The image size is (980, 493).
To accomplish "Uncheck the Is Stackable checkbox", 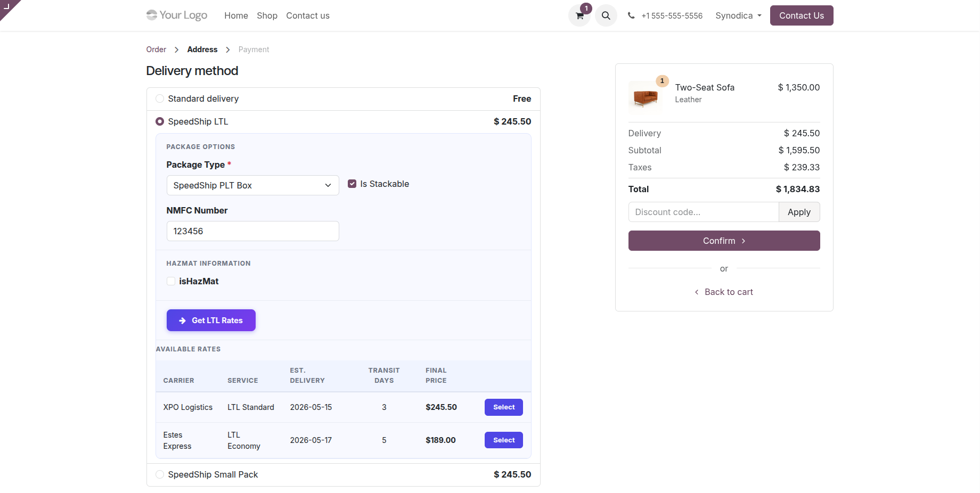I will [x=352, y=184].
